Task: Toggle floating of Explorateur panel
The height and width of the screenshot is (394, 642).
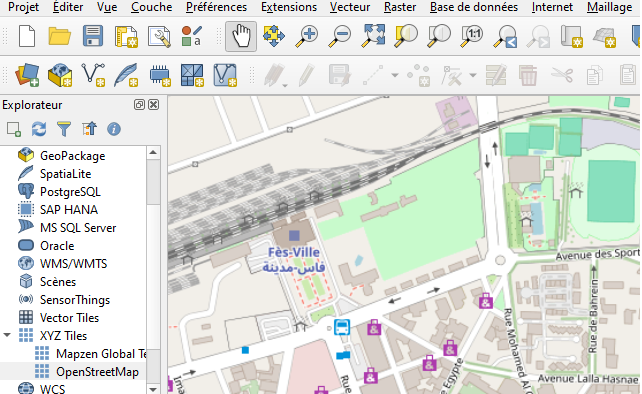Action: pos(139,105)
